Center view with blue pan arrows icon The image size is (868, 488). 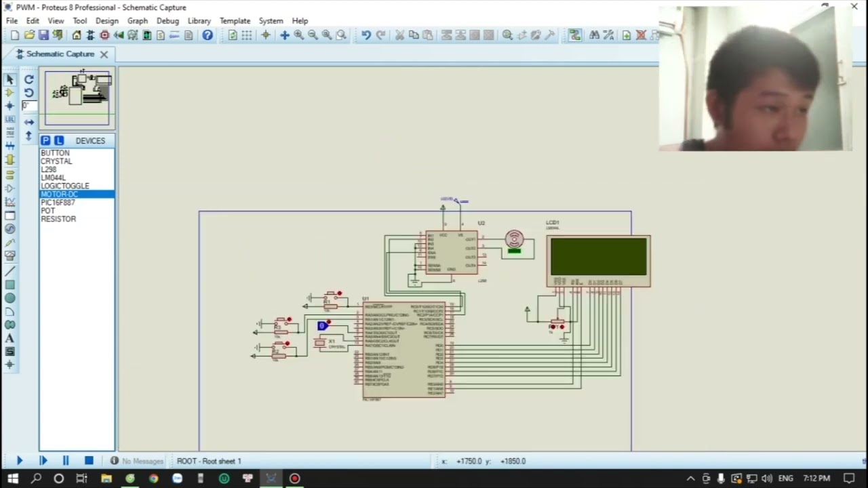pyautogui.click(x=285, y=35)
